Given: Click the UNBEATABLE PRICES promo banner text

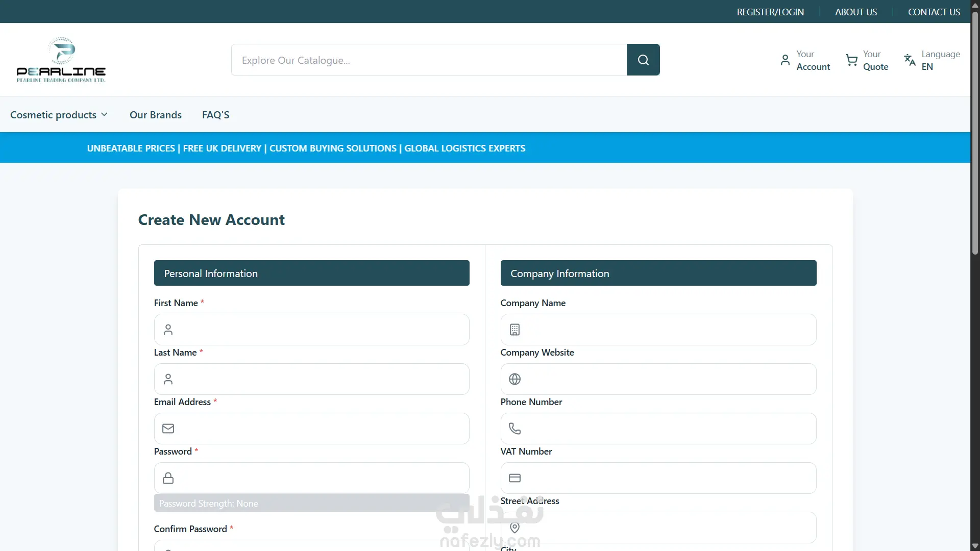Looking at the screenshot, I should pyautogui.click(x=306, y=148).
